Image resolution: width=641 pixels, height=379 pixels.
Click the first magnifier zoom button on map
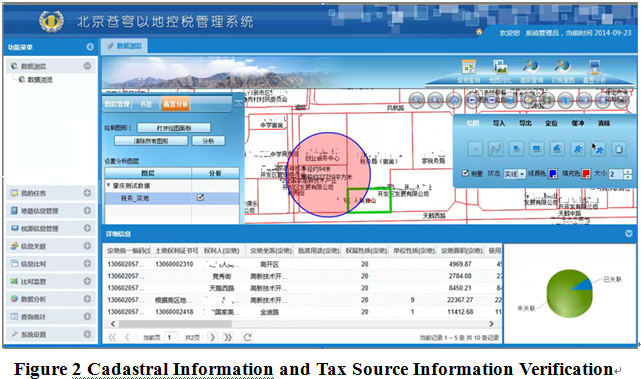coord(417,100)
